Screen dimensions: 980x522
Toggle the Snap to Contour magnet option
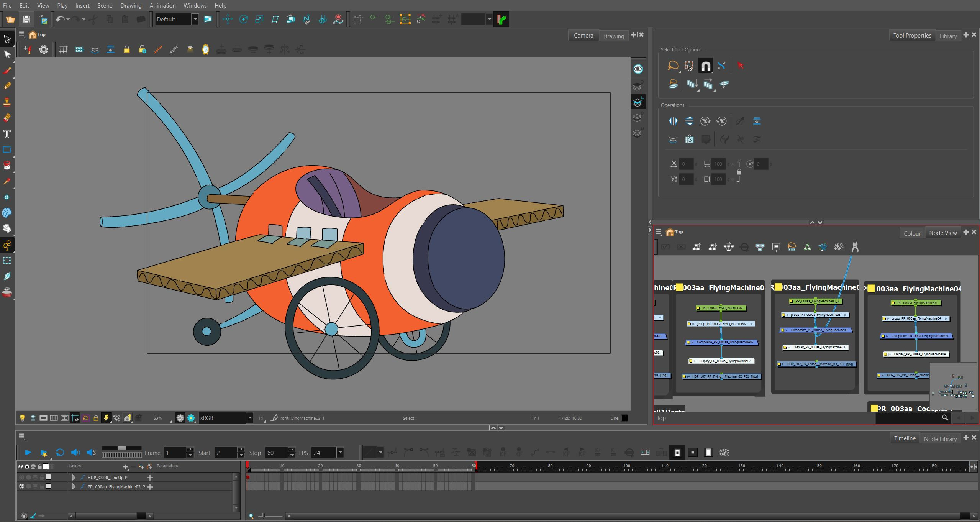click(705, 66)
